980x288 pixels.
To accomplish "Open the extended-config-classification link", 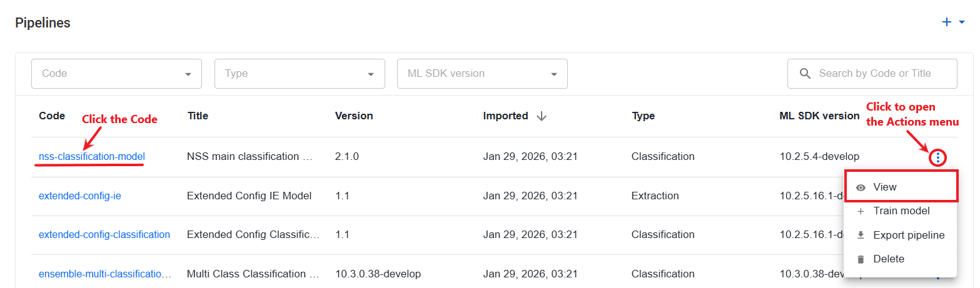I will pos(104,234).
